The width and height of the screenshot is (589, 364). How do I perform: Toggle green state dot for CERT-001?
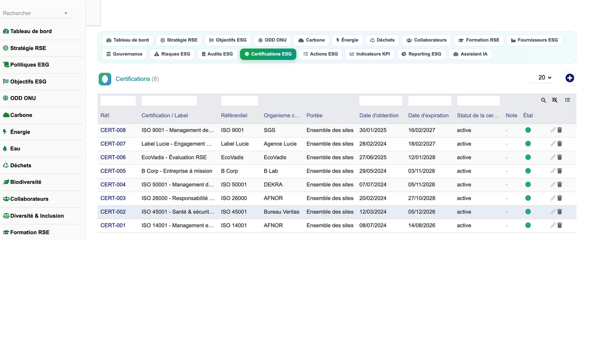[x=528, y=225]
